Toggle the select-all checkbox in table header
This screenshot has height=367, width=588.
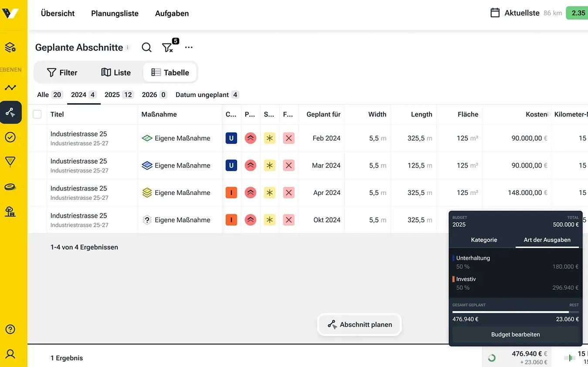point(37,114)
